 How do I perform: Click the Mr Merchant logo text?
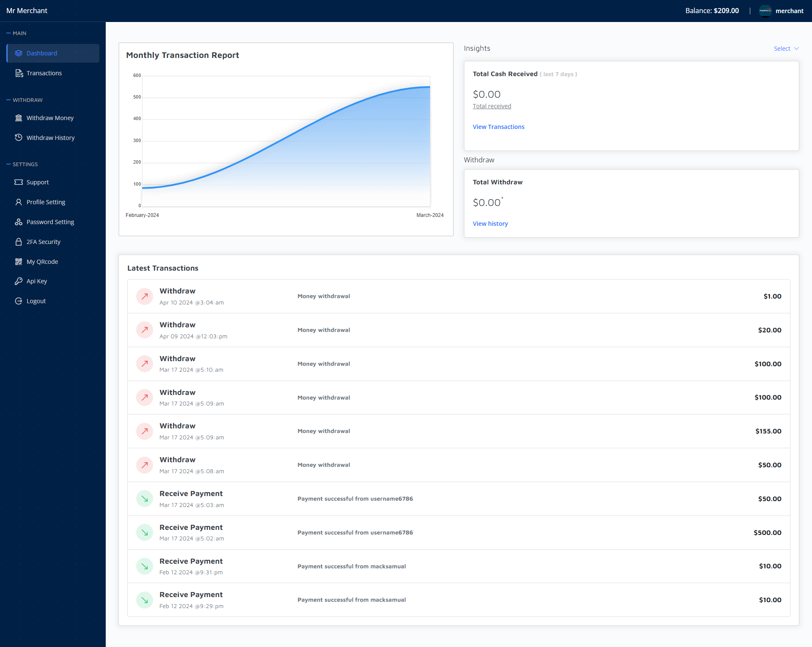click(x=27, y=11)
